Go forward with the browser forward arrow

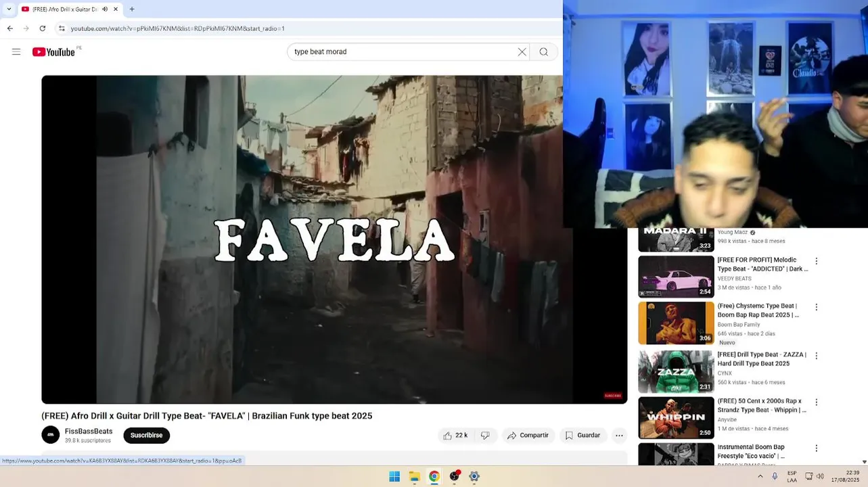[x=26, y=28]
